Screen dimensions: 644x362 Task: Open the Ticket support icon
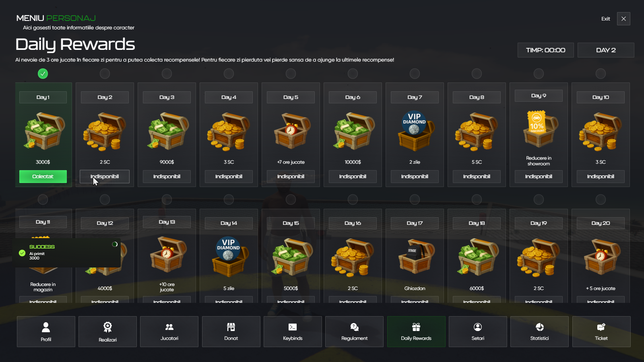coord(601,327)
